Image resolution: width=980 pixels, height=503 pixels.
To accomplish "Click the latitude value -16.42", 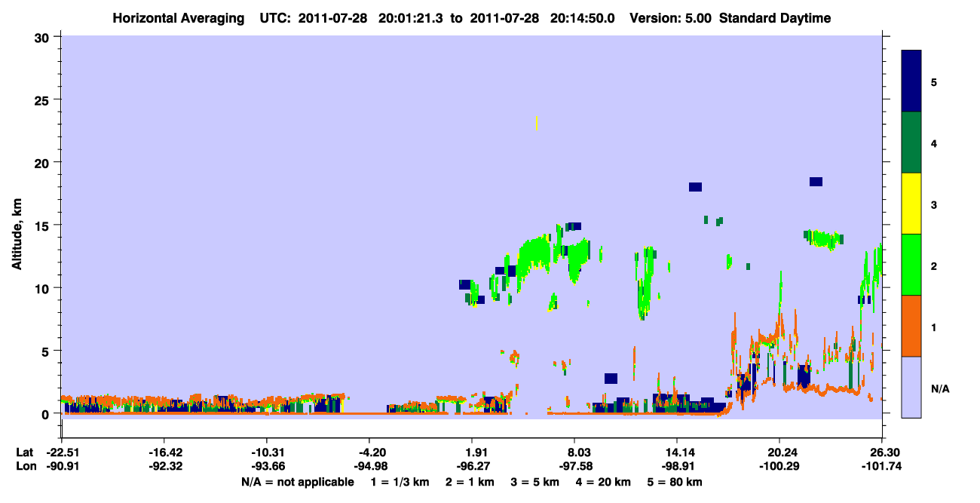I will (164, 452).
